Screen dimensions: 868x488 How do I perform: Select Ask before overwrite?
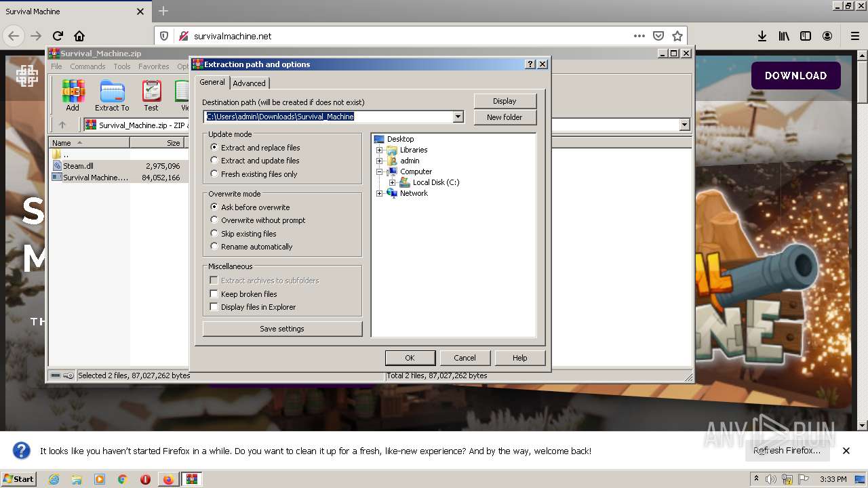pos(250,207)
